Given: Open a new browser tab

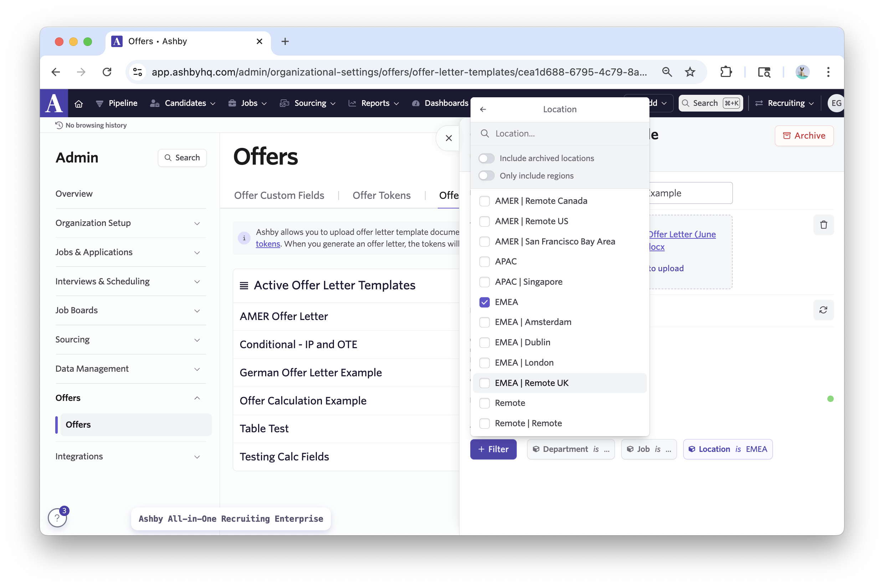Looking at the screenshot, I should [x=285, y=41].
